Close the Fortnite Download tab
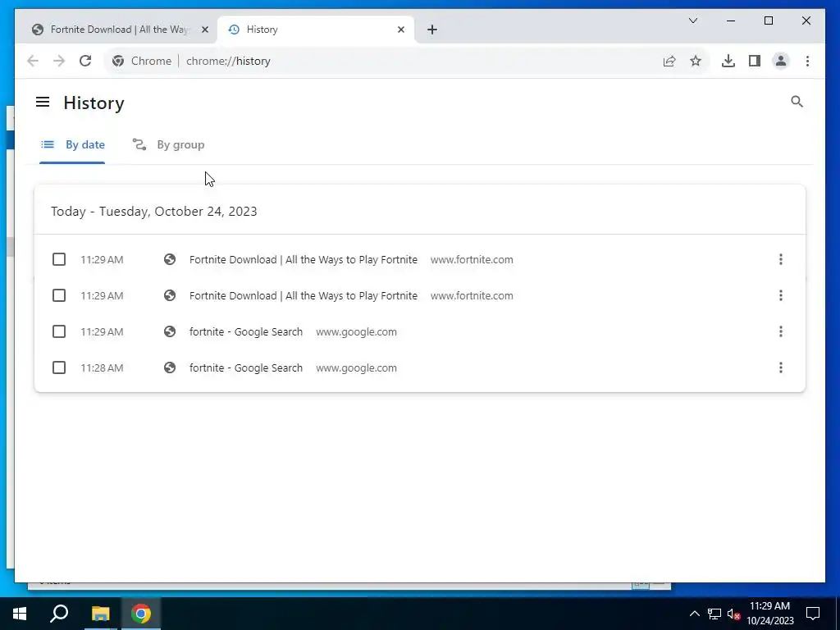The image size is (840, 630). tap(204, 30)
